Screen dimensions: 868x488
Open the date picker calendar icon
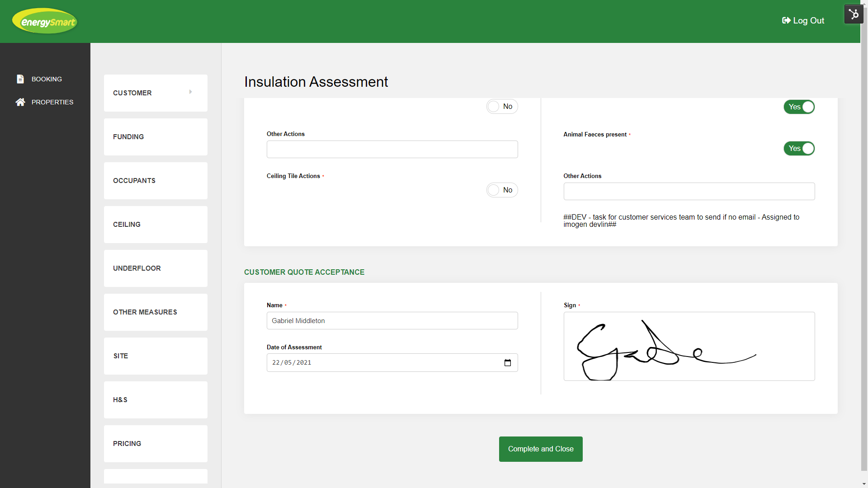[x=507, y=363]
